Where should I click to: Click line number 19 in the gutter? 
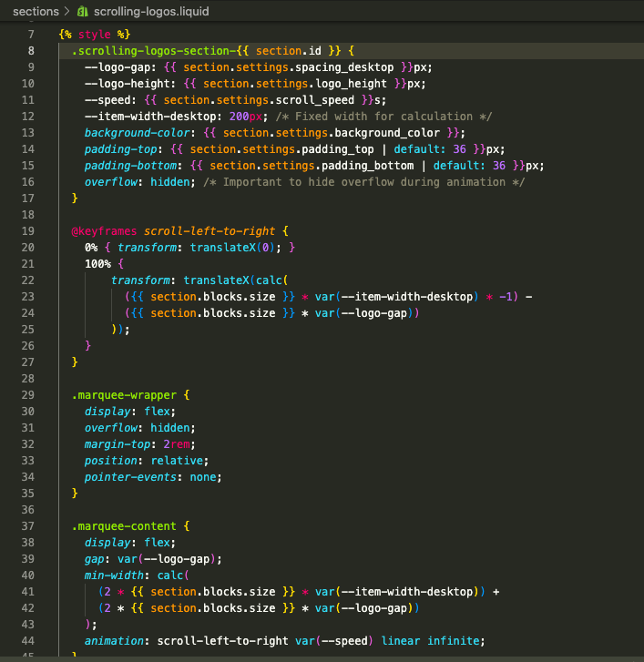[28, 231]
